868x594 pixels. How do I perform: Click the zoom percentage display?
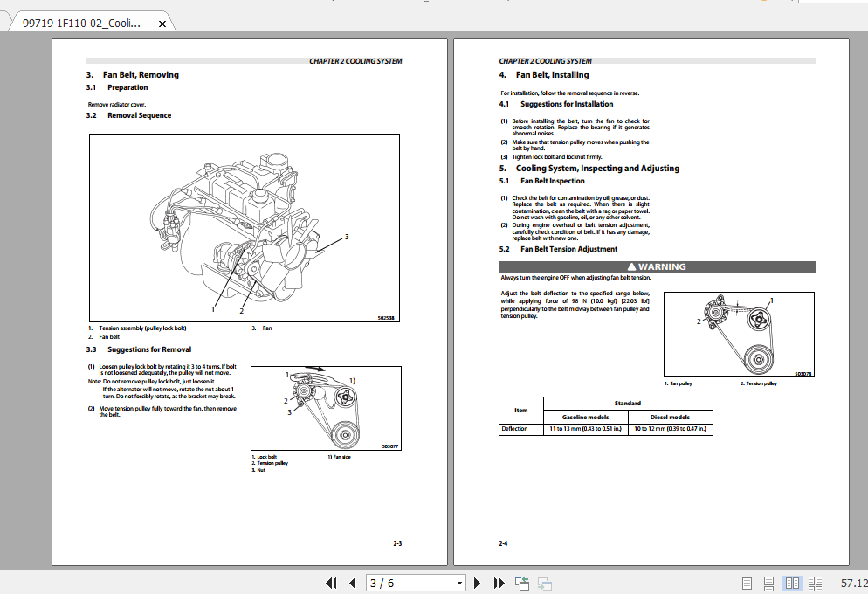847,583
